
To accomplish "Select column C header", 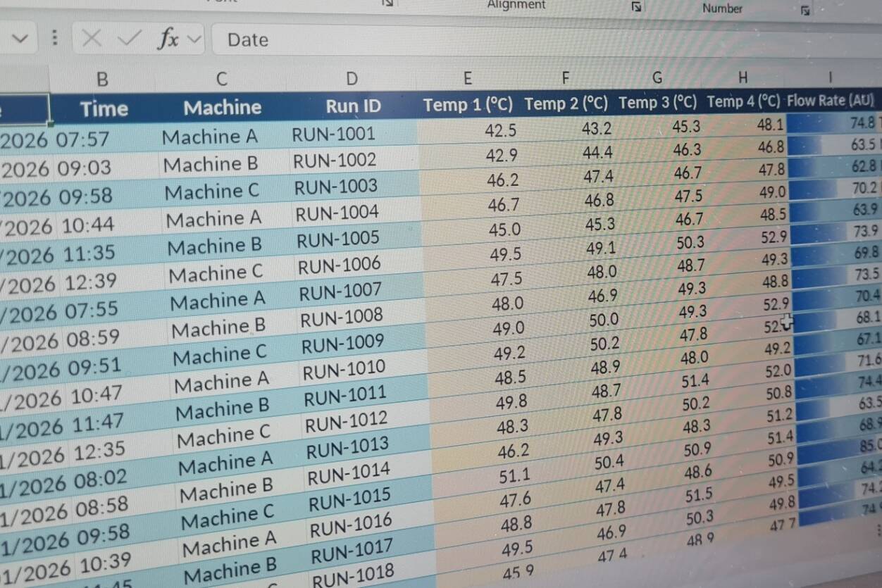I will point(221,79).
